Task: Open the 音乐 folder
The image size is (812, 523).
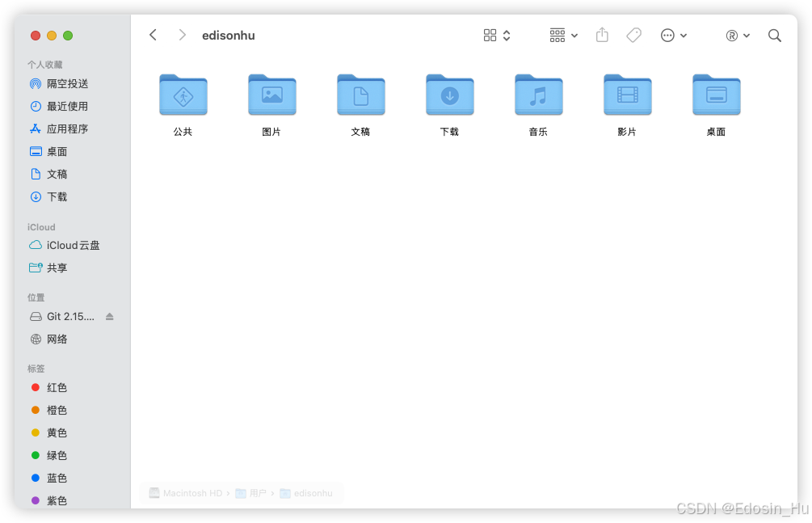Action: click(x=539, y=95)
